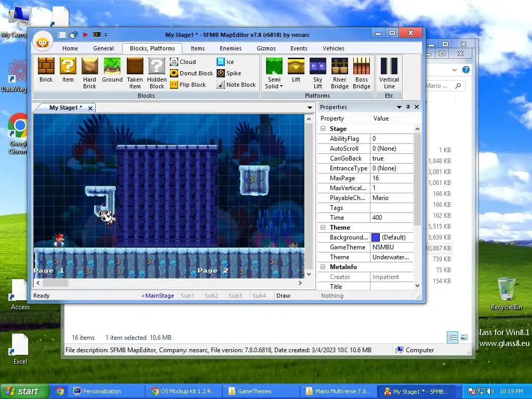Screen dimensions: 532x399
Task: Choose the Hard Brick block
Action: point(89,73)
